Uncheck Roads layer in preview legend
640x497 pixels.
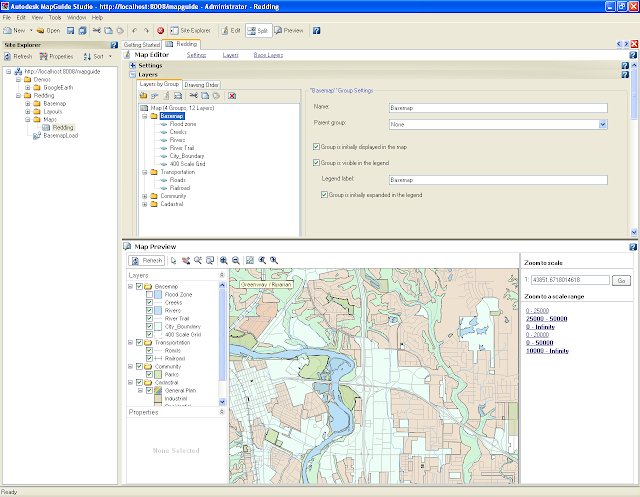pos(149,351)
